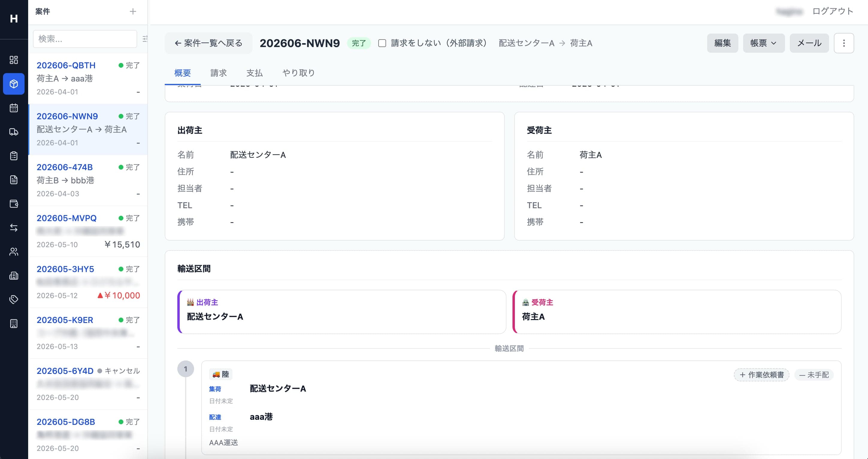Viewport: 868px width, 459px height.
Task: Click step number 1 circle marker
Action: (x=186, y=369)
